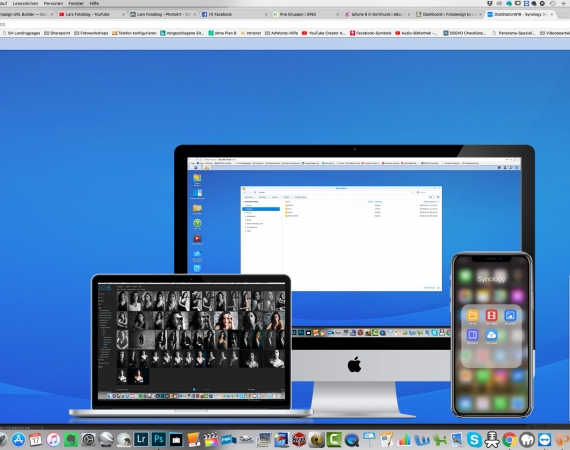Open the Time Machine menu bar icon
This screenshot has height=450, width=570.
tap(553, 3)
